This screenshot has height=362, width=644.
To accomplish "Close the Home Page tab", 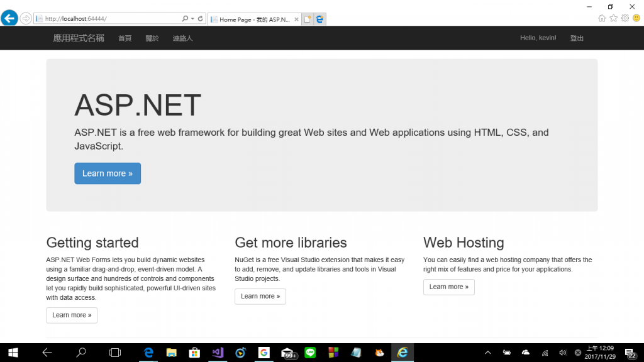I will pyautogui.click(x=297, y=19).
